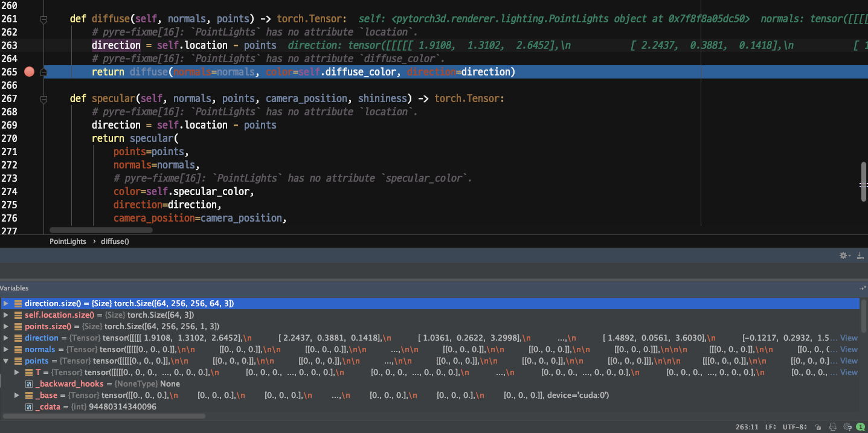Expand the T tensor attribute

coord(18,372)
